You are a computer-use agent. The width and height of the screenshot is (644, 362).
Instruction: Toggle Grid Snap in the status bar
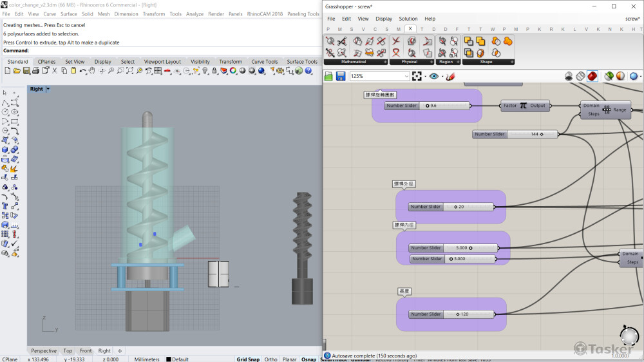coord(248,359)
